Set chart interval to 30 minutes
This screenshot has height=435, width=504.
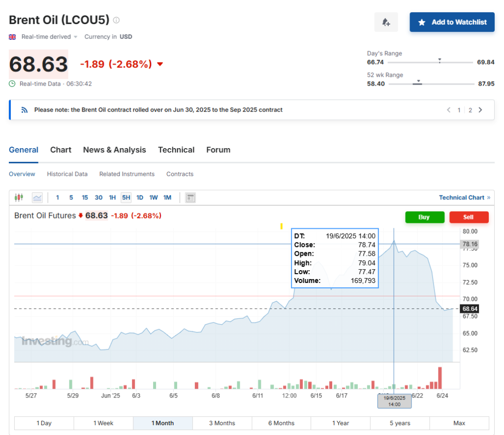coord(98,198)
